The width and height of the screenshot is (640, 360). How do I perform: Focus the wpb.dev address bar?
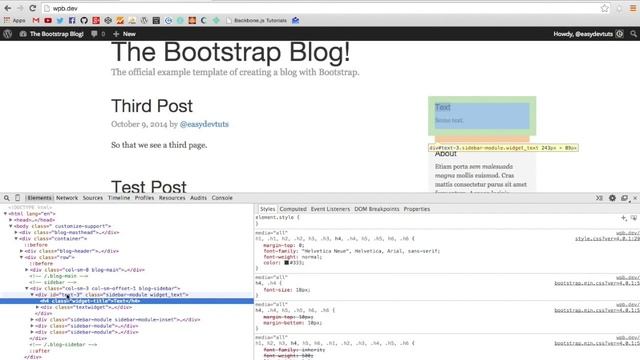point(320,8)
